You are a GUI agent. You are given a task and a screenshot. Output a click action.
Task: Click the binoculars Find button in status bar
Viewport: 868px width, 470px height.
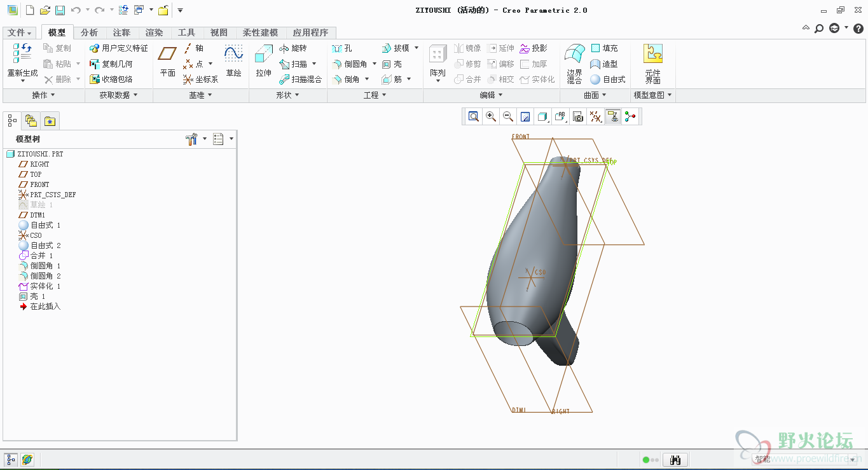pos(675,459)
